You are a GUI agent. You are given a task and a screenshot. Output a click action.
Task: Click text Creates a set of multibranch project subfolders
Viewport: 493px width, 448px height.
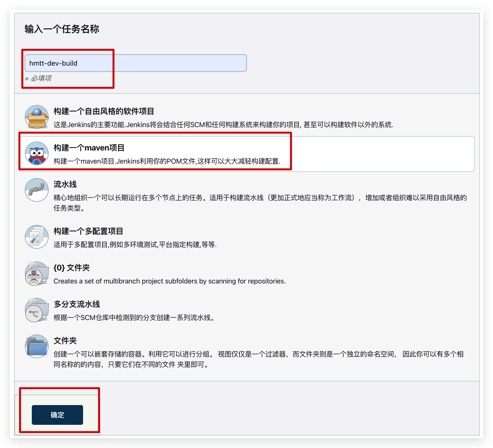pos(170,281)
